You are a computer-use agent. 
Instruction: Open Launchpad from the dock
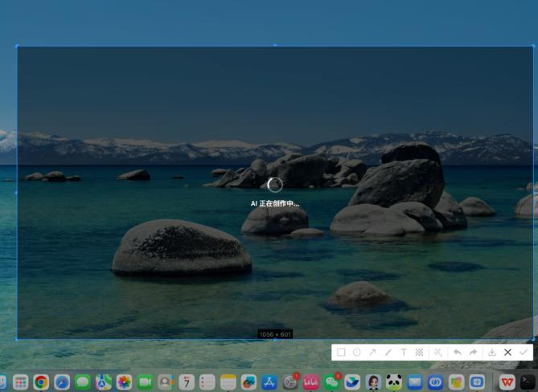click(x=21, y=382)
